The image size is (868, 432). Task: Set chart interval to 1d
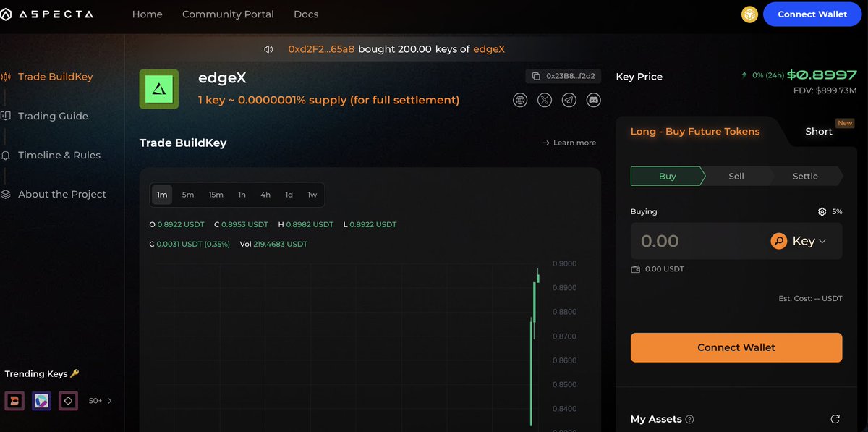click(289, 195)
